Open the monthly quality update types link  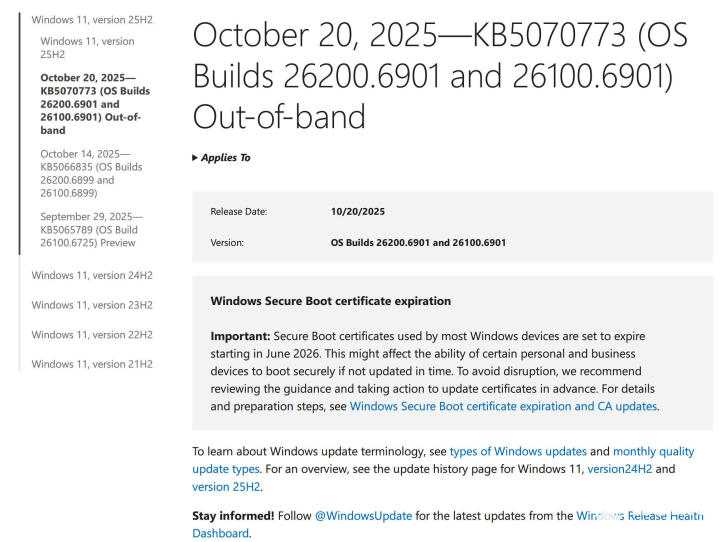pos(655,452)
